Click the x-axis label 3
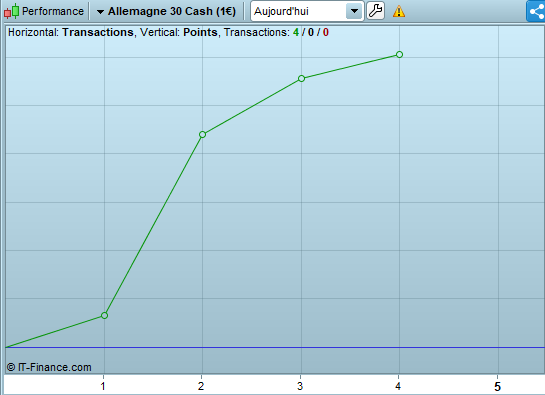Screen dimensions: 545x395 pyautogui.click(x=300, y=386)
